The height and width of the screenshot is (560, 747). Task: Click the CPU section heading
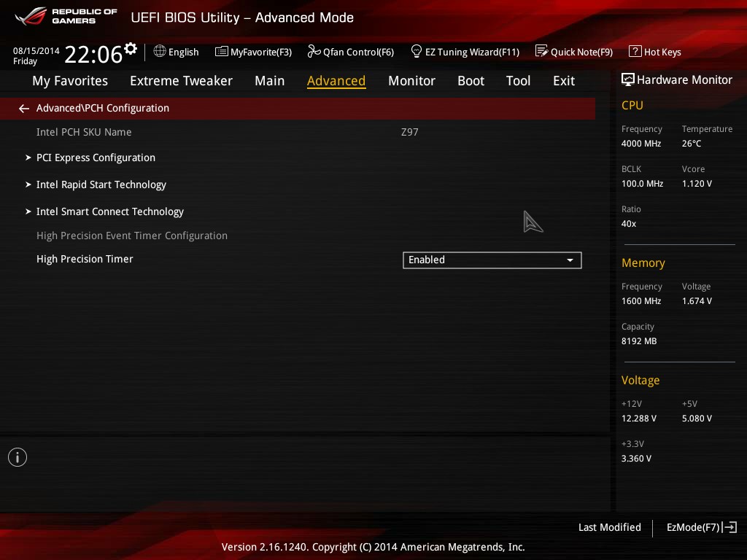tap(632, 105)
